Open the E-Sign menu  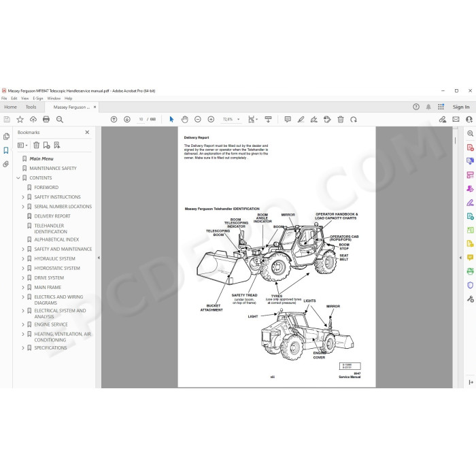pos(38,99)
